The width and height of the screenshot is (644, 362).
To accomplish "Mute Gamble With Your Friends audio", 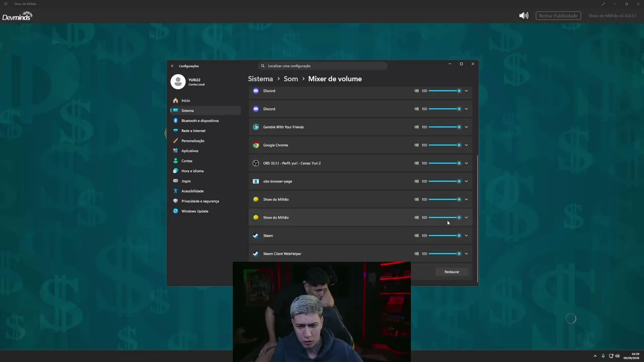I will [x=416, y=127].
